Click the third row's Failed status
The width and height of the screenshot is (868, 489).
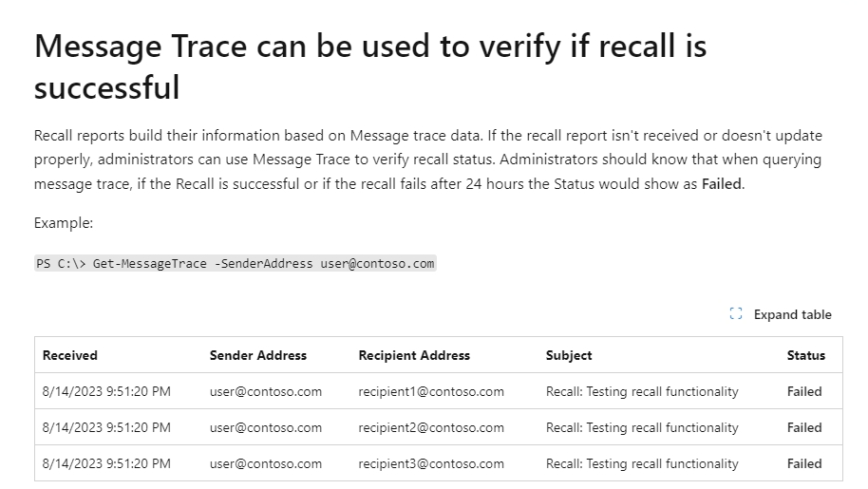[804, 463]
